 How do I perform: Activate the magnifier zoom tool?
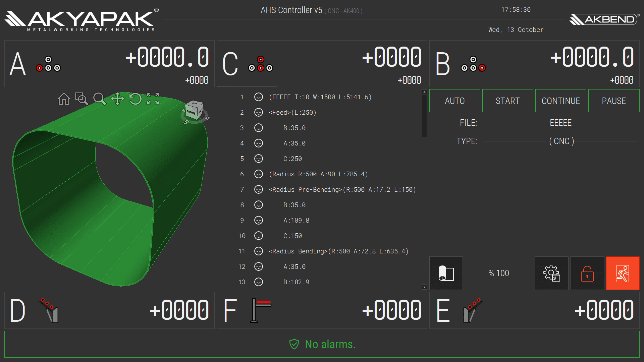(99, 99)
